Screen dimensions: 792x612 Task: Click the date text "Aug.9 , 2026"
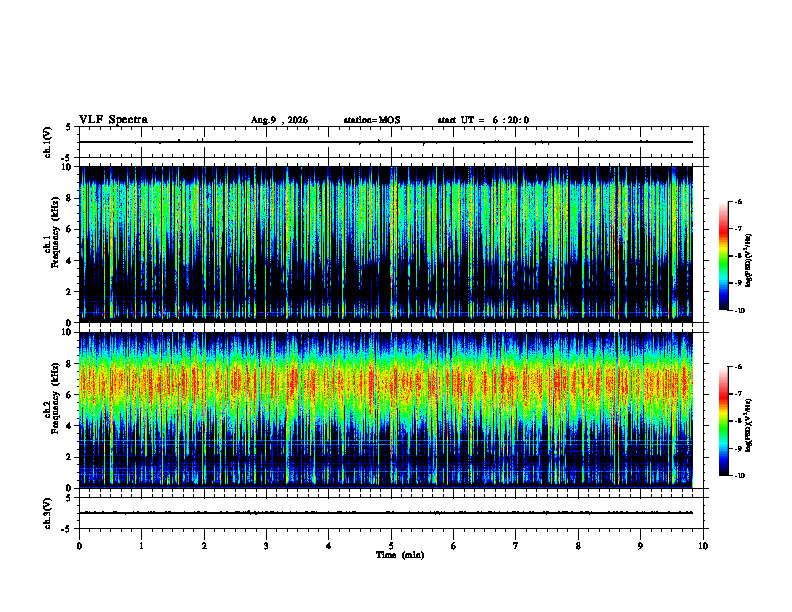(279, 120)
